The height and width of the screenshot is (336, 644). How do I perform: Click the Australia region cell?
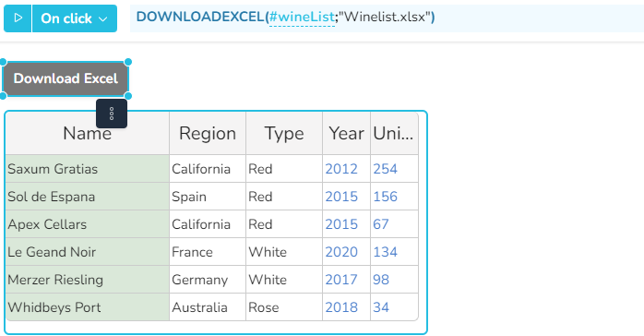[x=208, y=307]
